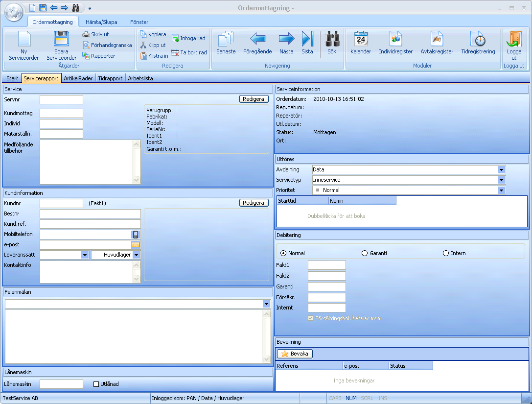The height and width of the screenshot is (404, 532).
Task: Click Redigera in Kundinformation section
Action: tap(254, 203)
